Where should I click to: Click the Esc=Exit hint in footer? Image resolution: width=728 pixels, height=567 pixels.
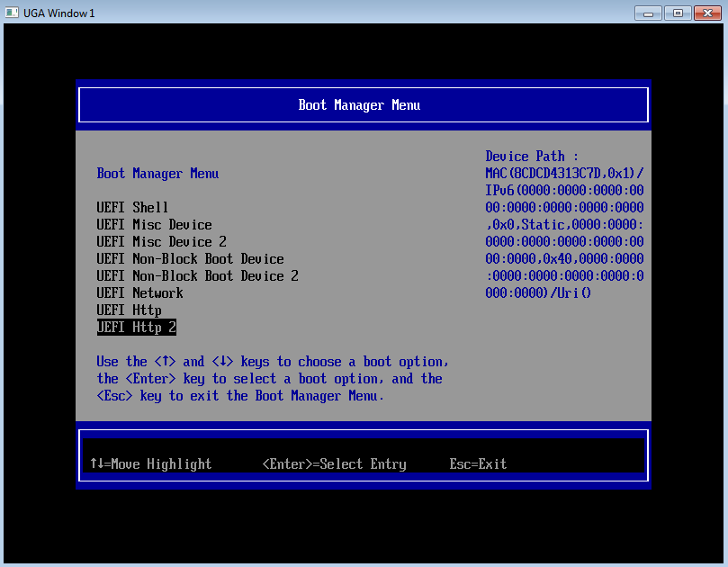tap(478, 464)
